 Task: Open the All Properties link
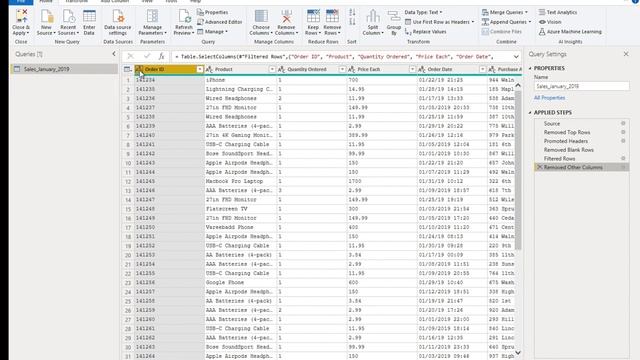coord(549,98)
